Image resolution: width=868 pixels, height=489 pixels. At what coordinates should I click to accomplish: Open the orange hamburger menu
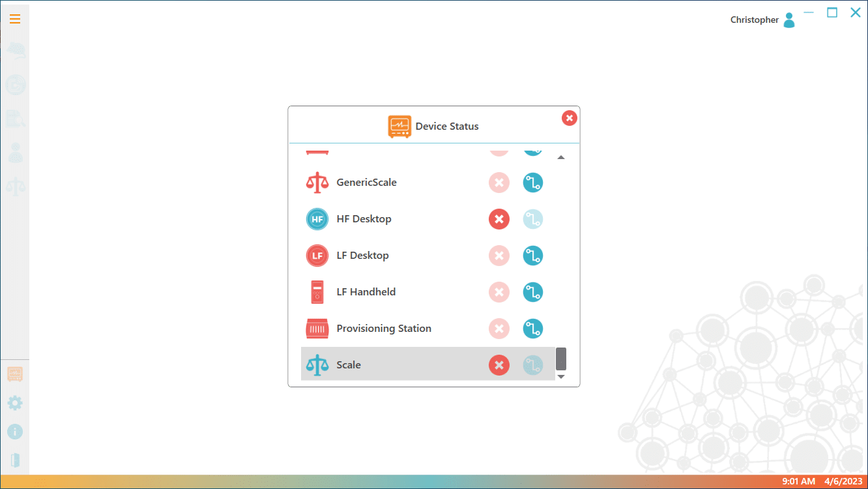pyautogui.click(x=15, y=19)
